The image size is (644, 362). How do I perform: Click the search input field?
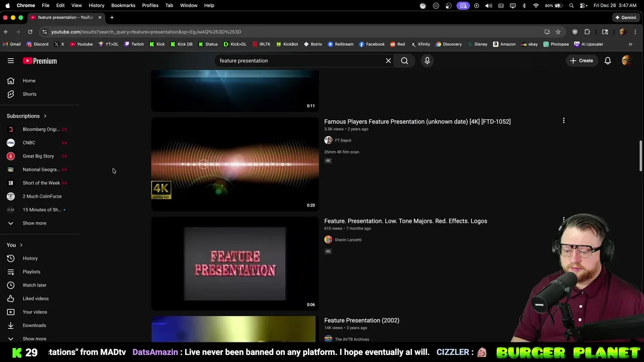[x=299, y=61]
